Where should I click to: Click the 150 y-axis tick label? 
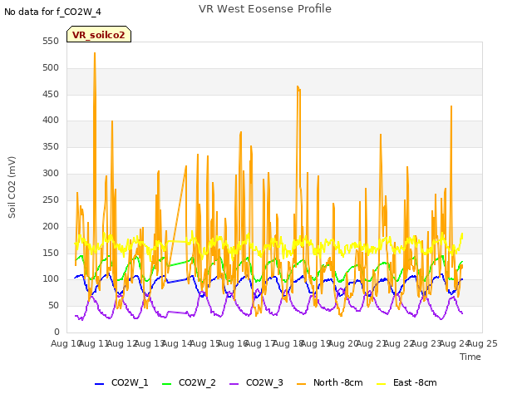(51, 253)
